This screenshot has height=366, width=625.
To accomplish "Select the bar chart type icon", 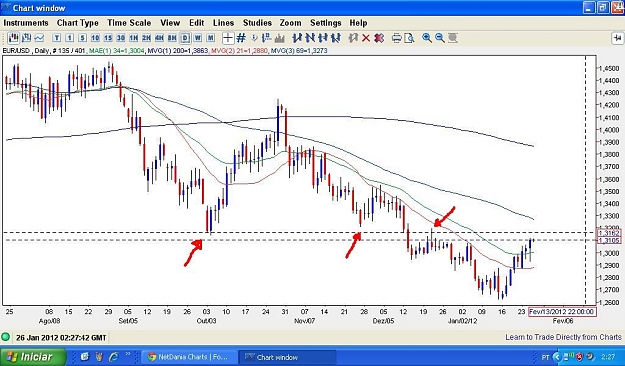I will point(26,38).
